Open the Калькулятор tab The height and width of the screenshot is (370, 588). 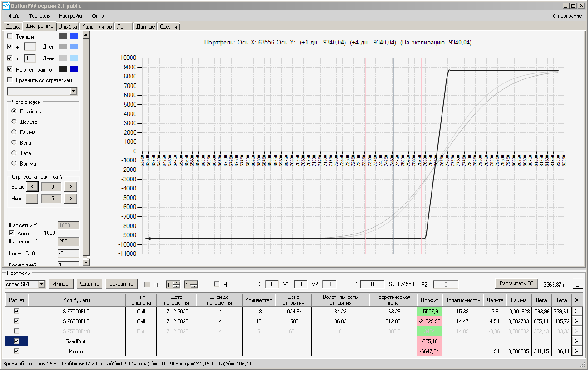97,26
